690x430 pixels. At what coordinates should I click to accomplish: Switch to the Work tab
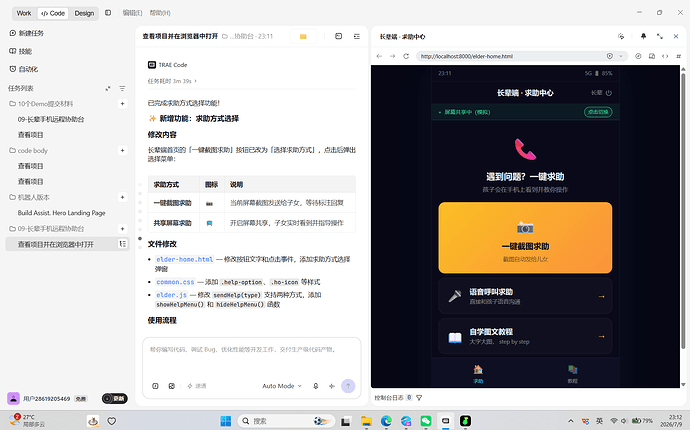coord(24,13)
